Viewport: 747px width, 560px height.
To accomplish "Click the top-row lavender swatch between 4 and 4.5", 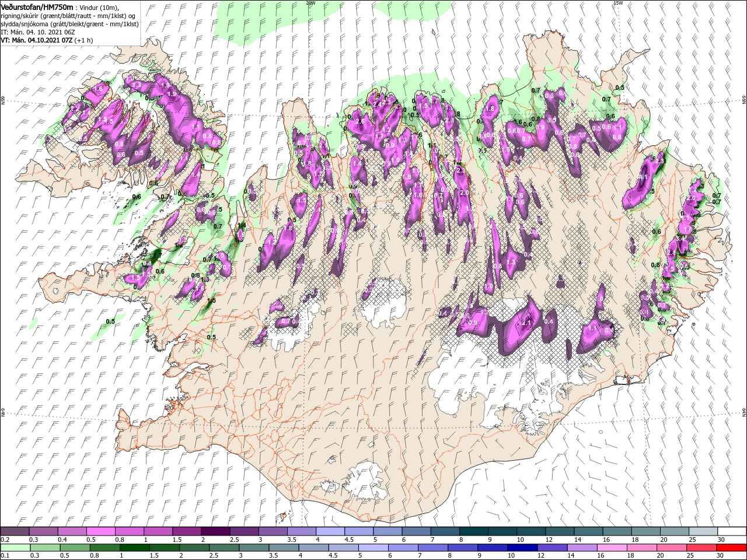I will pos(330,531).
